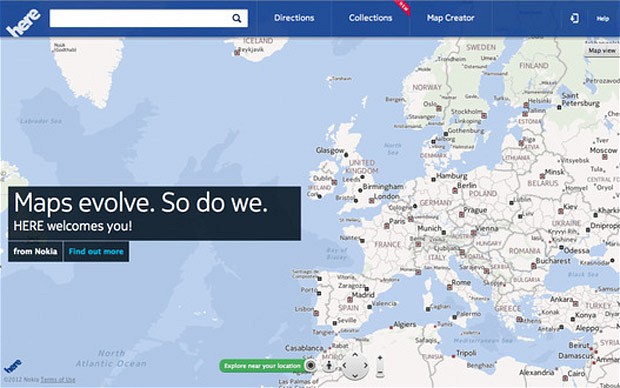Pan the map left with the arrow
Viewport: 620px width, 388px height.
click(x=344, y=365)
